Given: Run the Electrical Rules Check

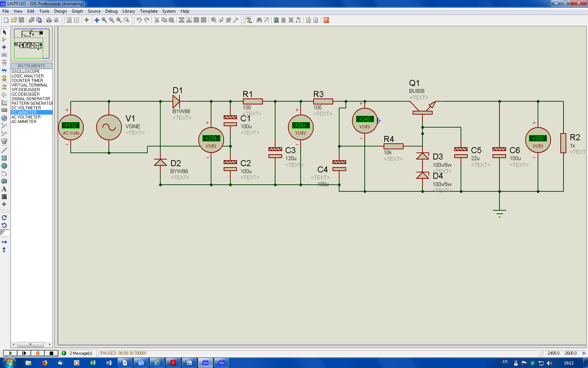Looking at the screenshot, I should click(316, 20).
